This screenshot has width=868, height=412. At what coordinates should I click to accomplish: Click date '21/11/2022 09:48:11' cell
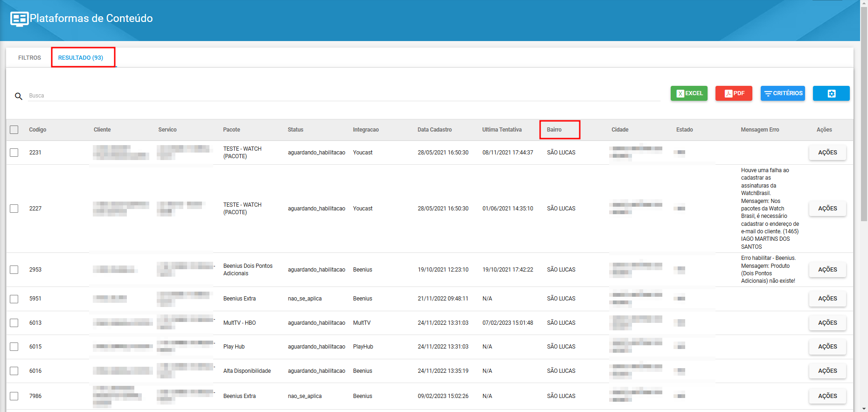443,299
